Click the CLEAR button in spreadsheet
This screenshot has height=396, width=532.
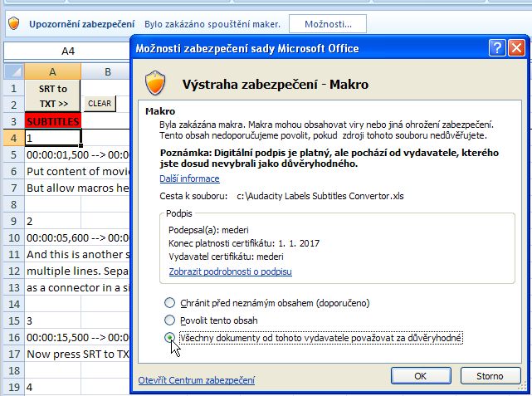pyautogui.click(x=100, y=104)
